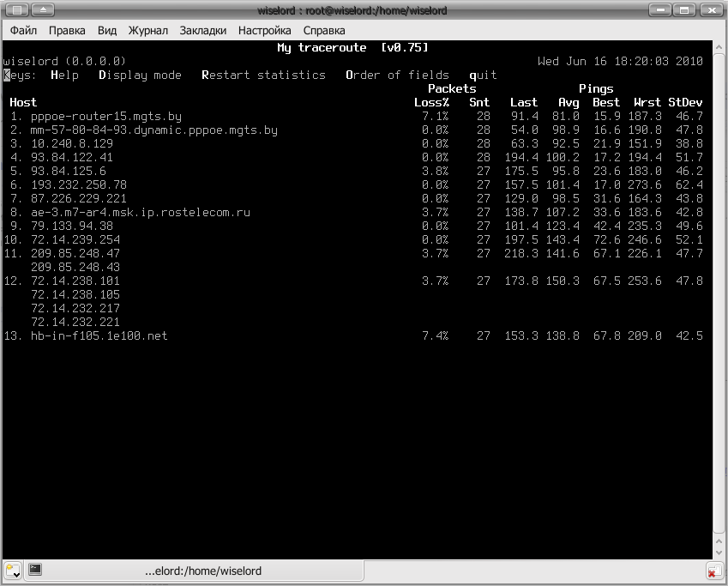Click alternate host 209.85.248.43

click(75, 267)
